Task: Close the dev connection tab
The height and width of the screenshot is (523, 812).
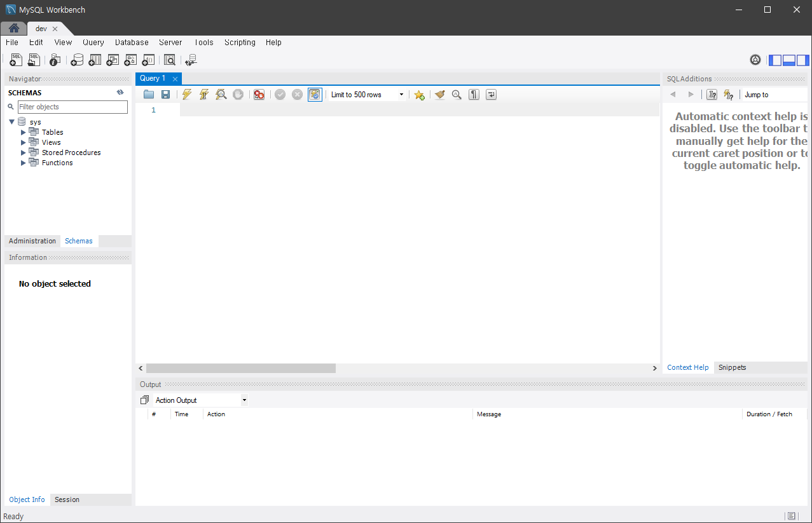Action: click(x=55, y=29)
